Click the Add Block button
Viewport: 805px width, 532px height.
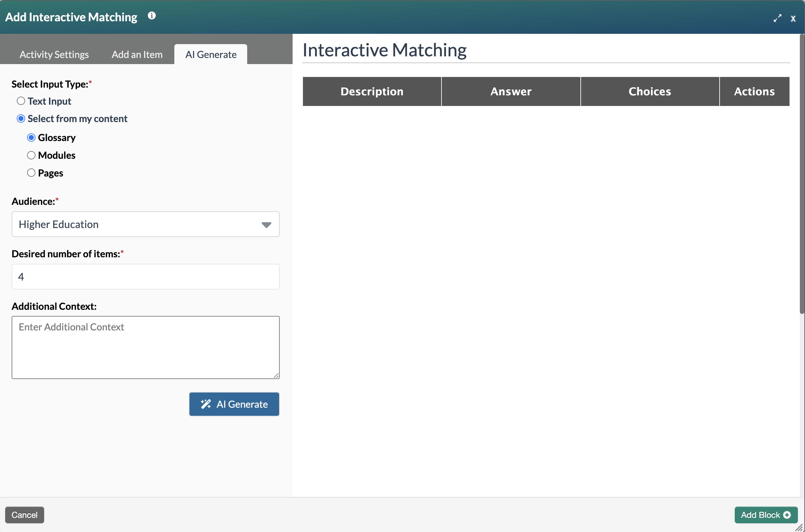(x=766, y=515)
